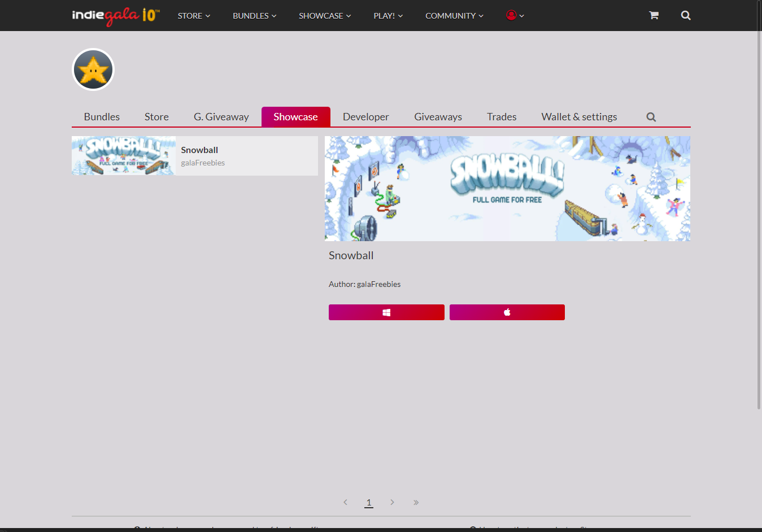Screen dimensions: 762x532
Task: Click the star profile avatar
Action: pos(93,69)
